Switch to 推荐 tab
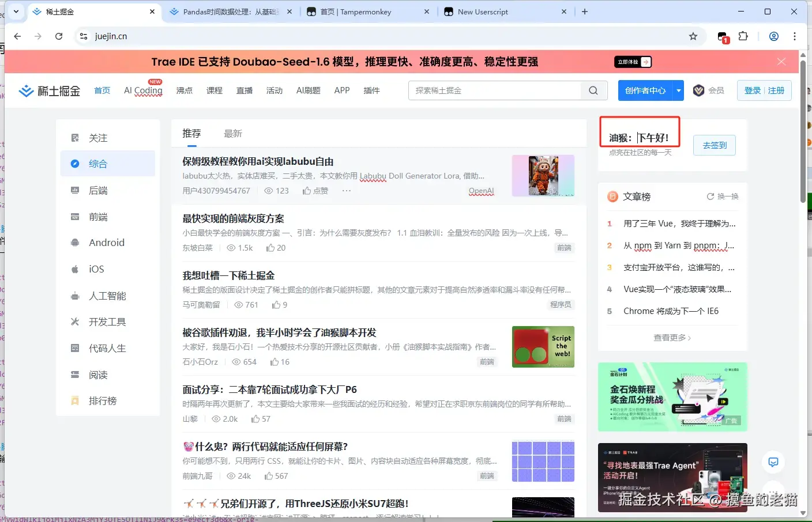Image resolution: width=812 pixels, height=522 pixels. 191,134
